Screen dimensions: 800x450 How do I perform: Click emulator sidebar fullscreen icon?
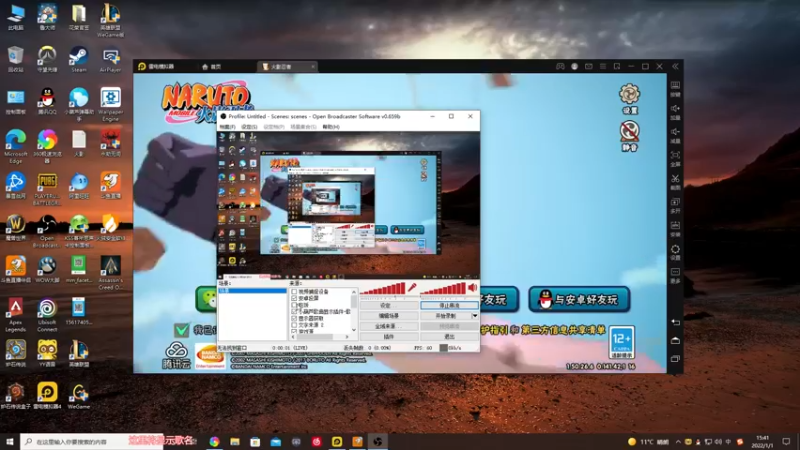[675, 155]
